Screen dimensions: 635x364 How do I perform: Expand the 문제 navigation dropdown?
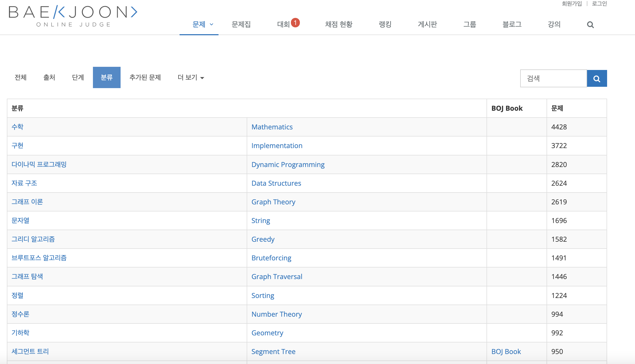202,24
